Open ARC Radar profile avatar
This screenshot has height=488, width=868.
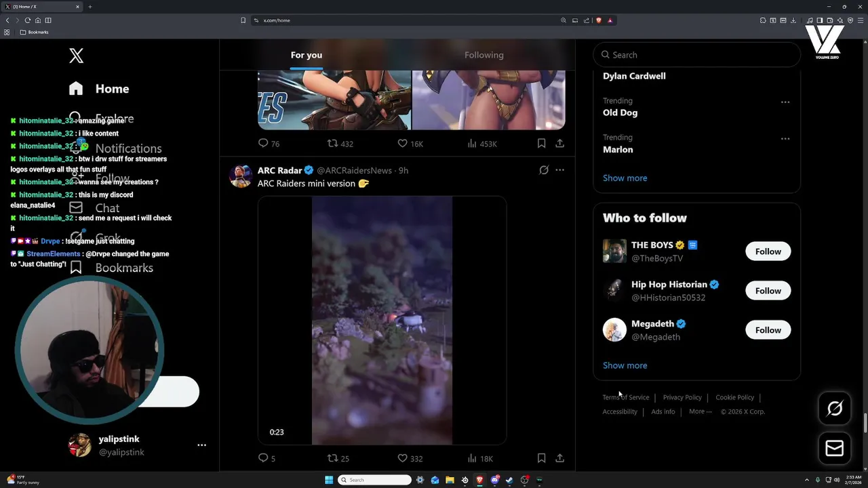pos(241,176)
